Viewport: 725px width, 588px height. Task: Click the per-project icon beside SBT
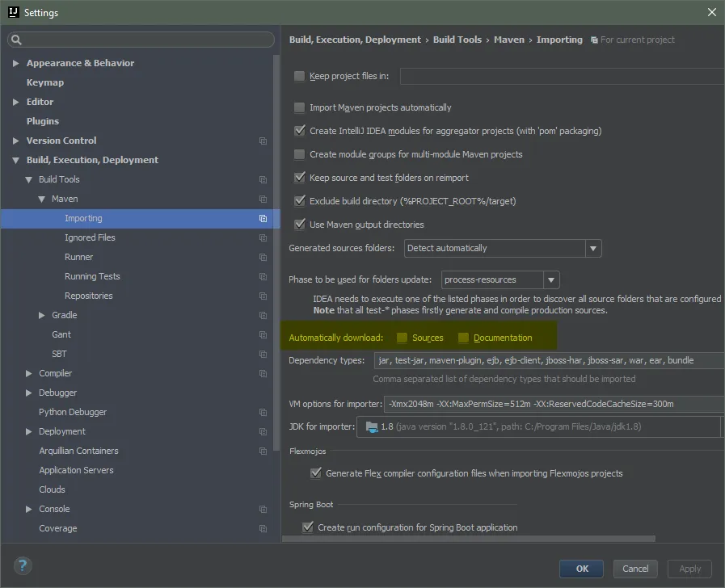click(x=263, y=355)
